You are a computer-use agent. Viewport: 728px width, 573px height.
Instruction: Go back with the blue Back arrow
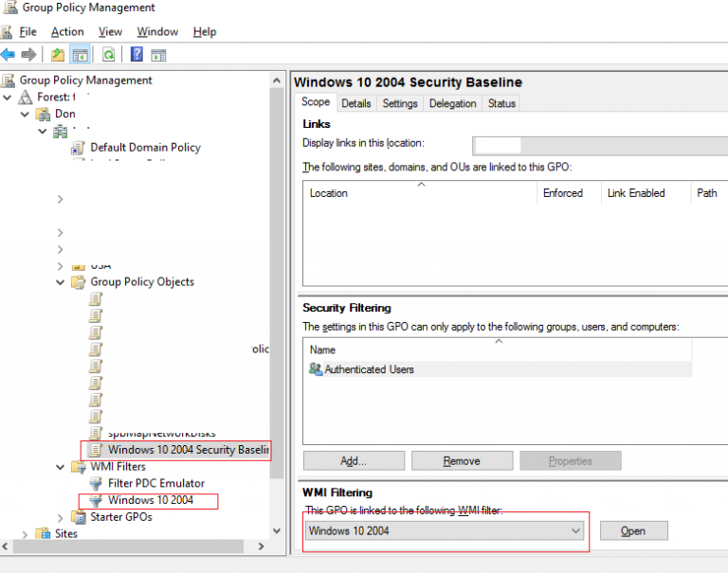(8, 55)
